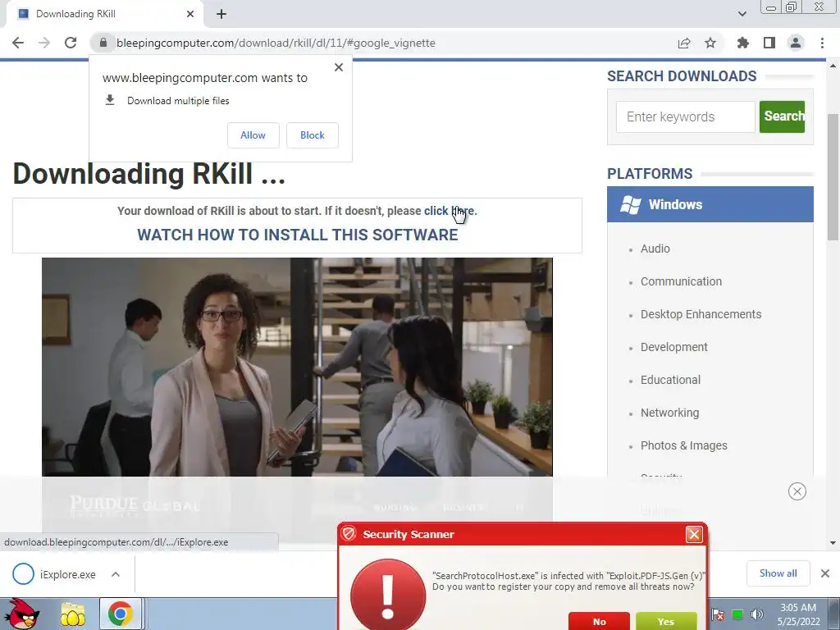
Task: Close the downloads bar
Action: coord(825,573)
